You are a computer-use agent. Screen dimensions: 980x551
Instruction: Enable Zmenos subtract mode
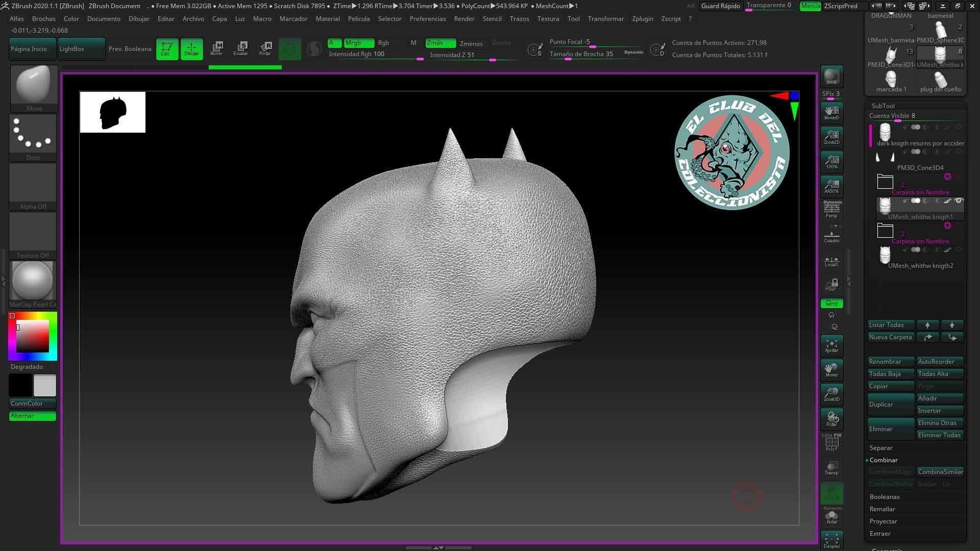tap(471, 43)
